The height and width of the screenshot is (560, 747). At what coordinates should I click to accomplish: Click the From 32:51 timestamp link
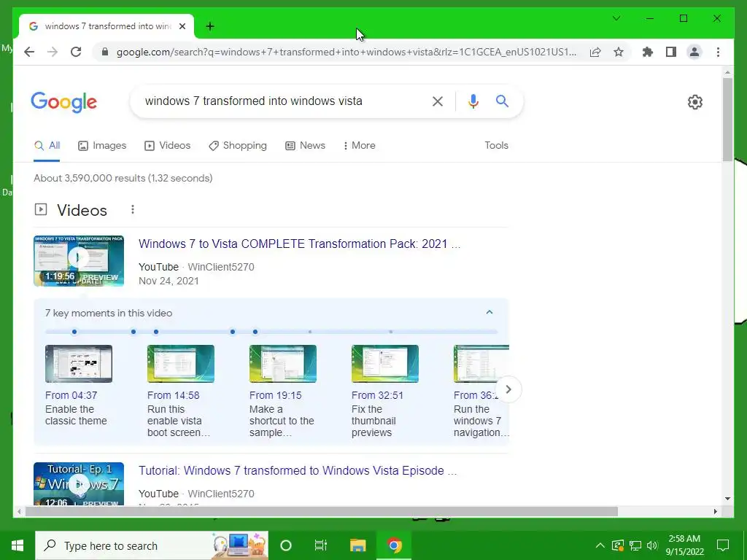tap(377, 395)
